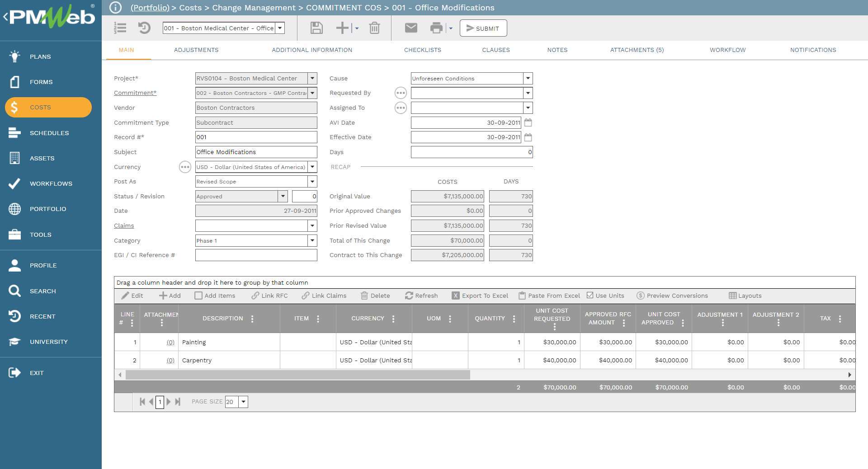Click the Export To Excel button
This screenshot has width=868, height=469.
(x=480, y=295)
